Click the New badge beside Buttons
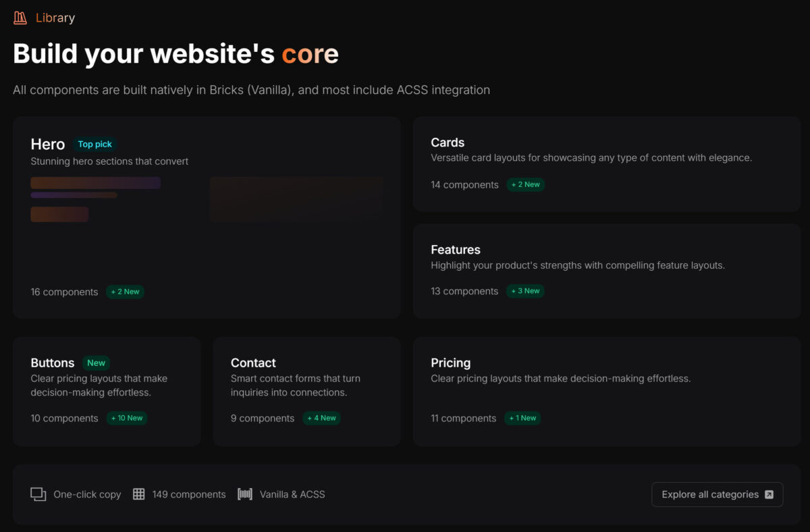Screen dimensions: 810x532 point(96,363)
